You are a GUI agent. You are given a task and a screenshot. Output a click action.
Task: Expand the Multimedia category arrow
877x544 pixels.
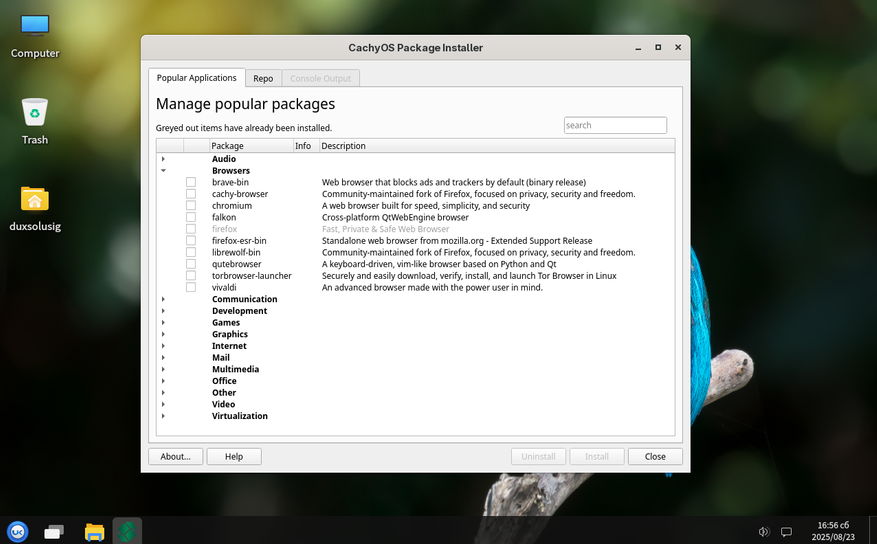click(x=163, y=370)
